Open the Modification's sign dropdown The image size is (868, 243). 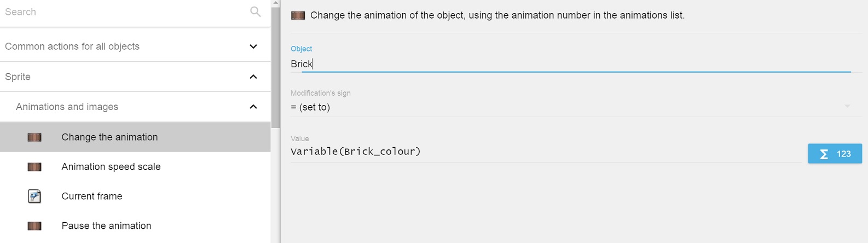point(569,107)
